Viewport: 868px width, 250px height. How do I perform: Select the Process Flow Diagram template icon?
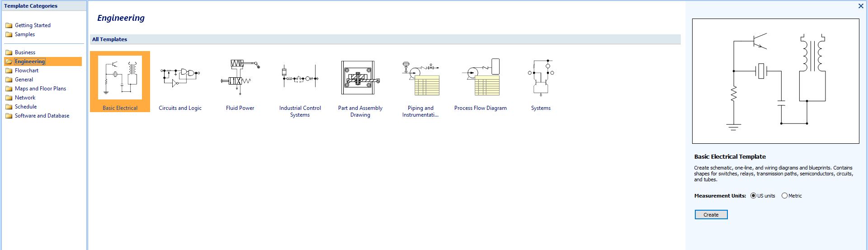tap(481, 77)
